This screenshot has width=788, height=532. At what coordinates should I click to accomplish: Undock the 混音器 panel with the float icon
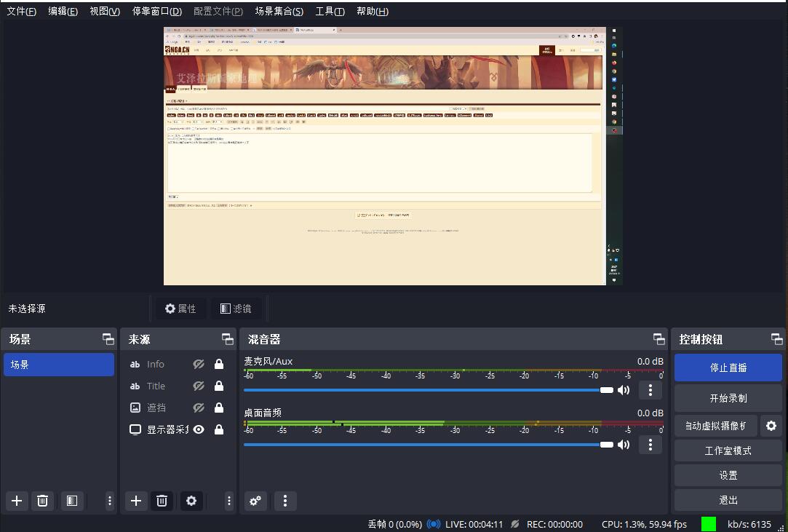click(658, 339)
